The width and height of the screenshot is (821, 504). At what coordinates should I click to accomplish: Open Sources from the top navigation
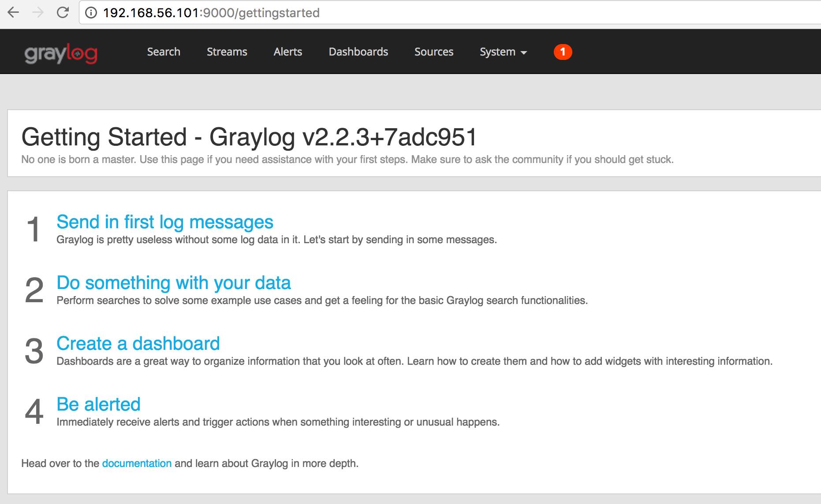(434, 52)
